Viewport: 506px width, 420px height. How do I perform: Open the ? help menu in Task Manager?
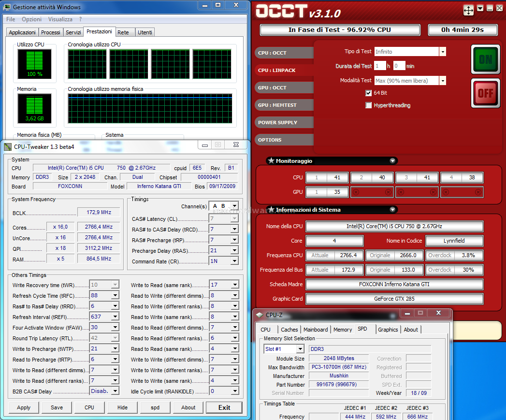coord(80,19)
